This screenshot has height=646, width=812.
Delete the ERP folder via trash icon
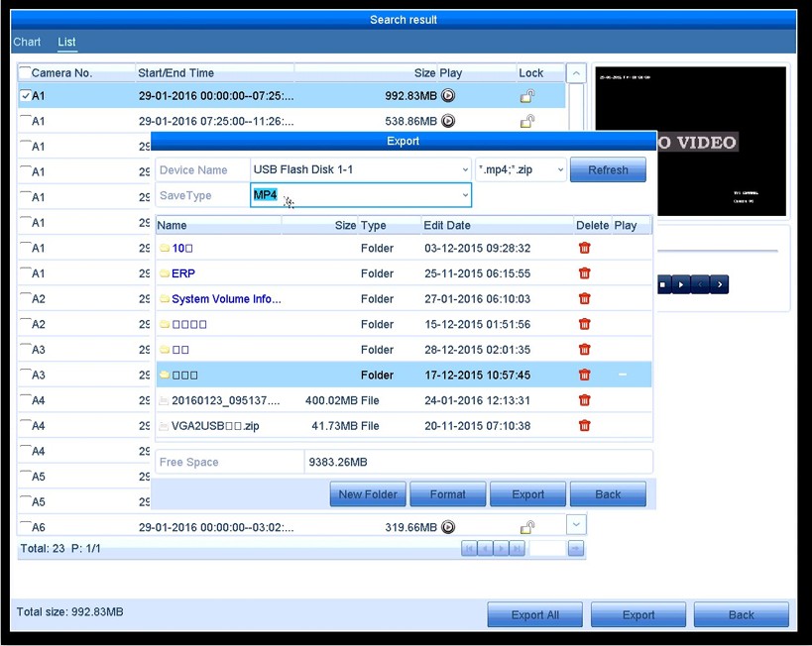(584, 273)
